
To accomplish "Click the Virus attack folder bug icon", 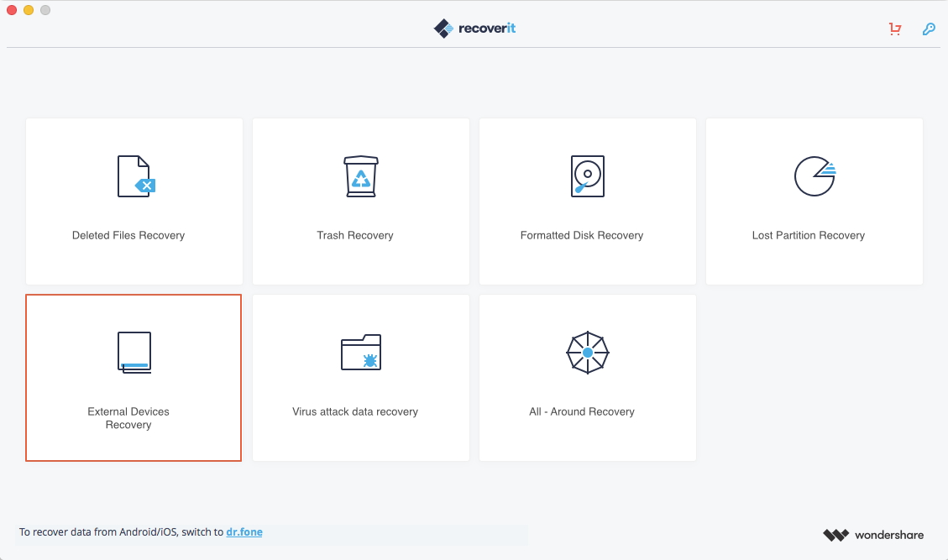I will coord(361,352).
